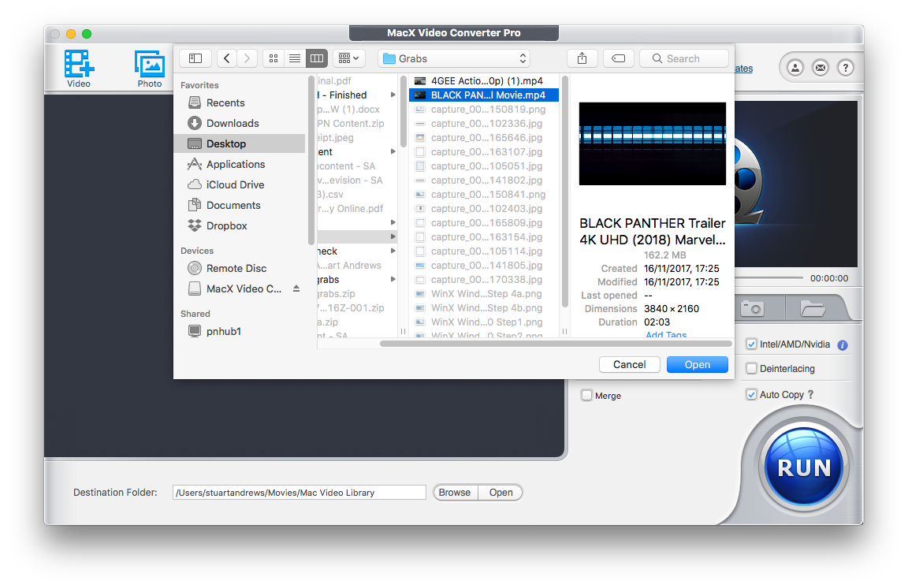Image resolution: width=908 pixels, height=588 pixels.
Task: Open the group-by arrangement dropdown
Action: [x=348, y=58]
